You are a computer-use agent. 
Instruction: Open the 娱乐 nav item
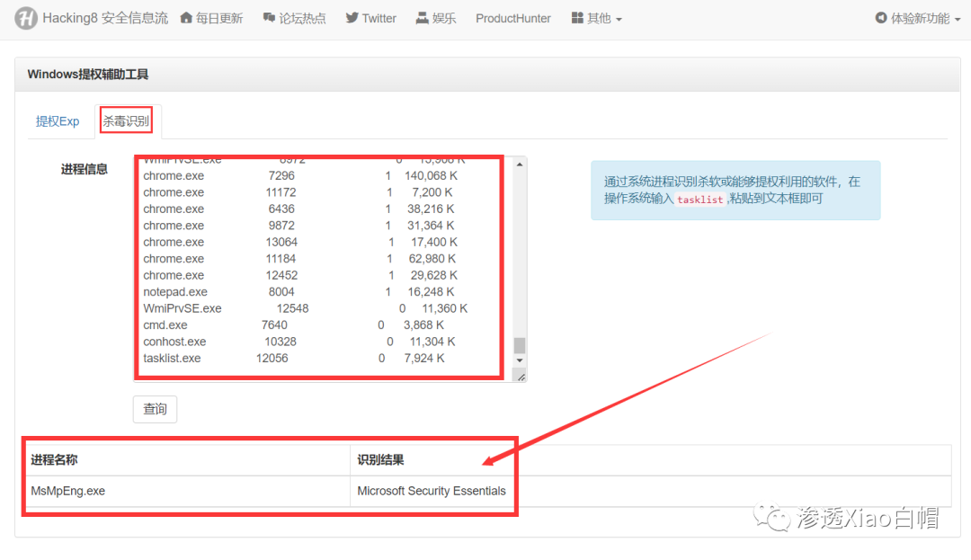click(x=444, y=19)
